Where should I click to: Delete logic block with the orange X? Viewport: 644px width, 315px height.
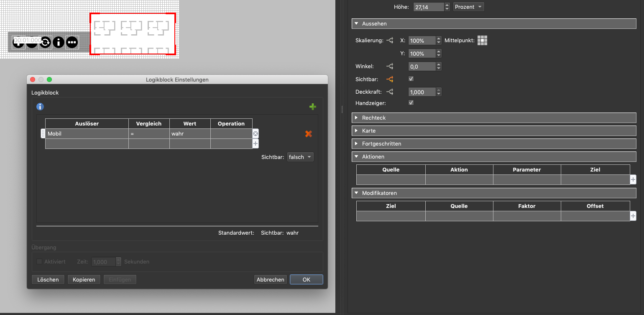[309, 134]
